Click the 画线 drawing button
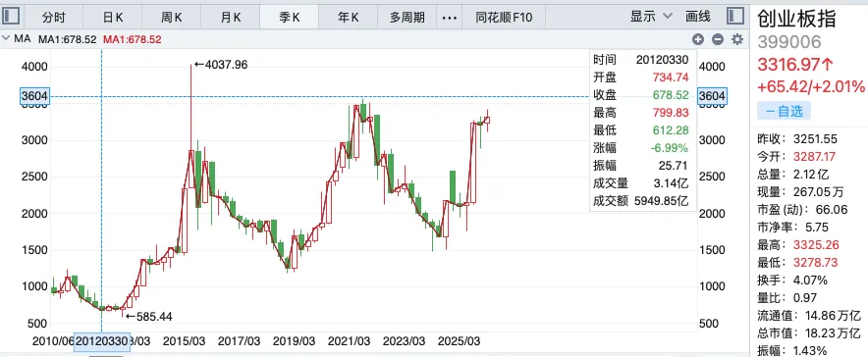 (697, 17)
